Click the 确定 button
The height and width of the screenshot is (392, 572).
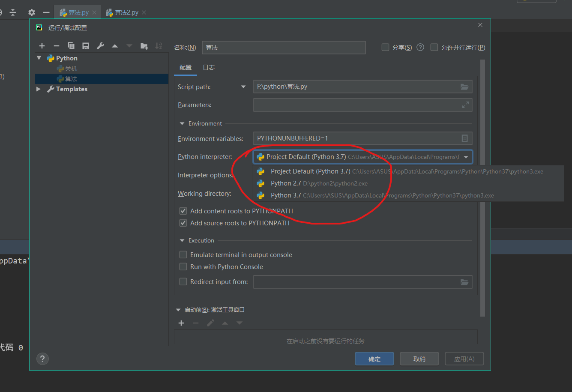point(374,359)
